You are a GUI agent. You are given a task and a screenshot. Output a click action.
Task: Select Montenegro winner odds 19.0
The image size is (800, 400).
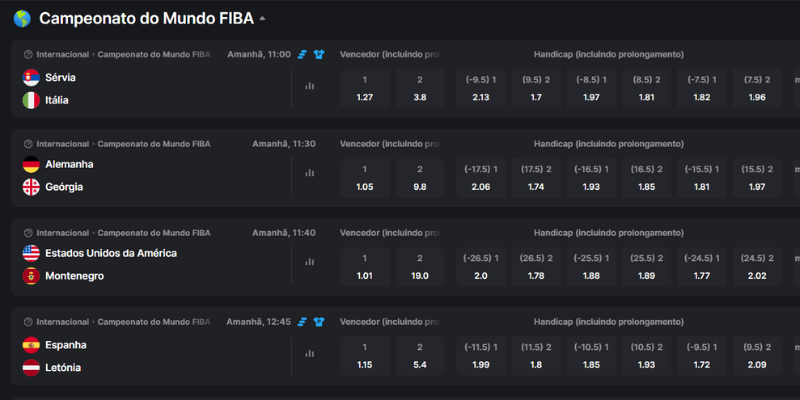420,266
